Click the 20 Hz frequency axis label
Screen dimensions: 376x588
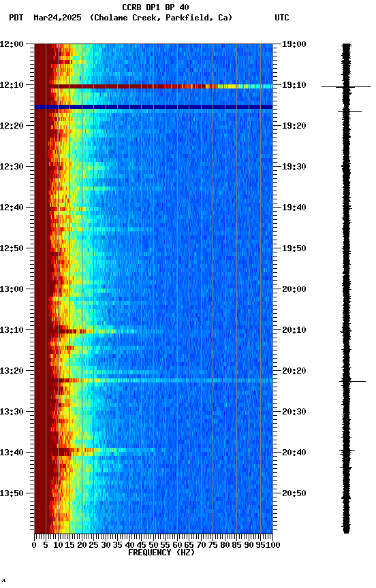(x=82, y=545)
